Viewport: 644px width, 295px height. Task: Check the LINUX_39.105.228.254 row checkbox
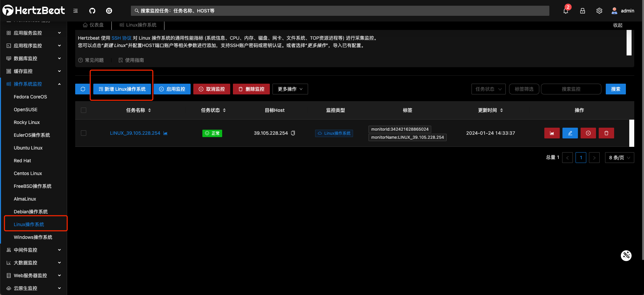click(x=84, y=133)
